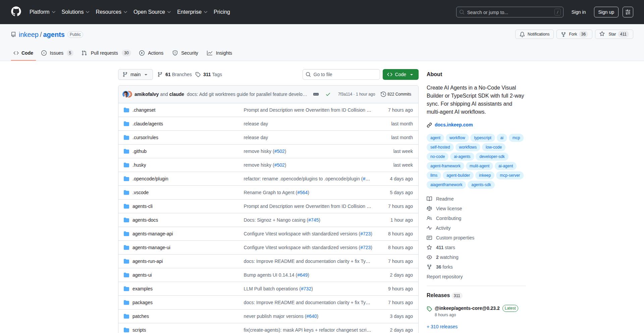
Task: Click the commit status checkmark icon
Action: [x=328, y=94]
